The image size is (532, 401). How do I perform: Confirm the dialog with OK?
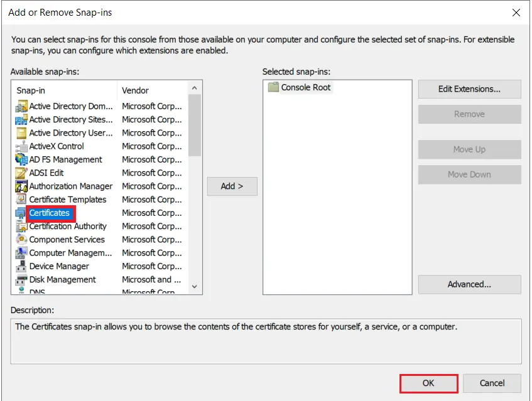point(428,383)
